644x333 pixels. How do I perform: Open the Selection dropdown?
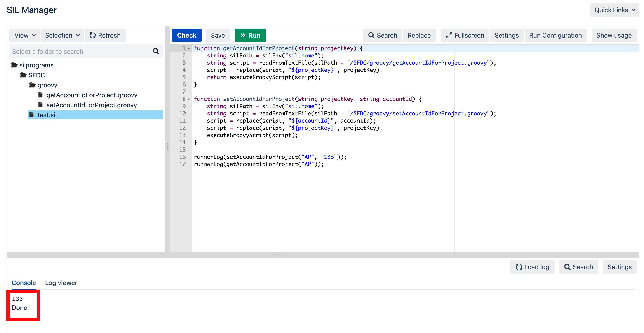[x=62, y=35]
